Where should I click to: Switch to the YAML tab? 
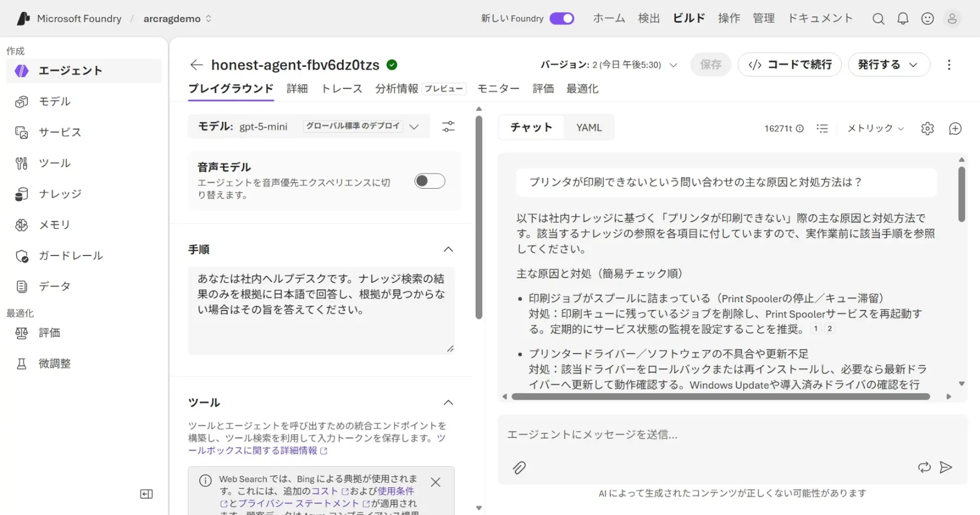click(x=589, y=128)
